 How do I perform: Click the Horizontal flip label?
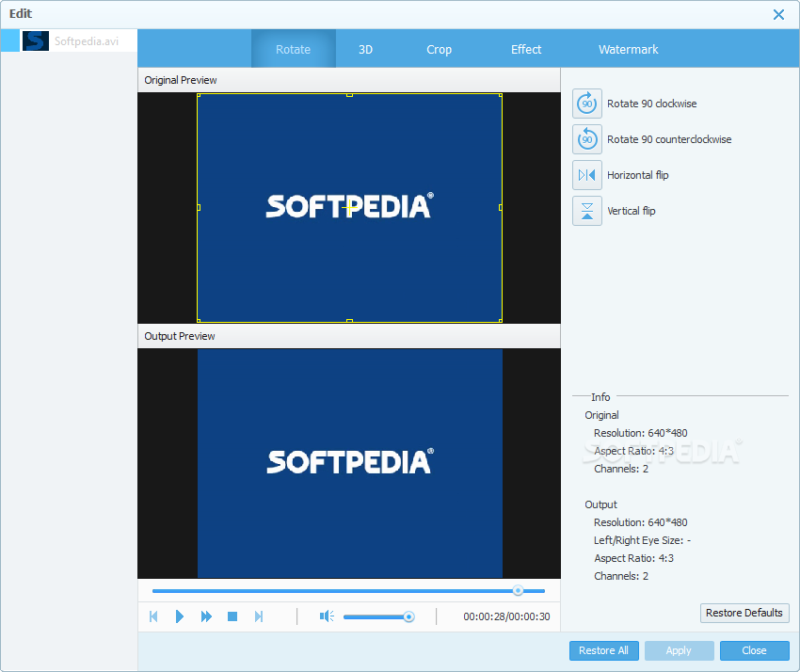(x=638, y=175)
